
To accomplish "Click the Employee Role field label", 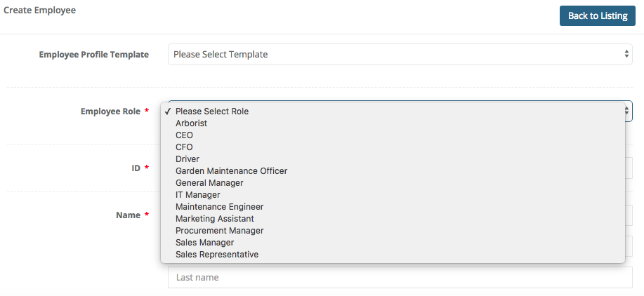I will tap(110, 111).
